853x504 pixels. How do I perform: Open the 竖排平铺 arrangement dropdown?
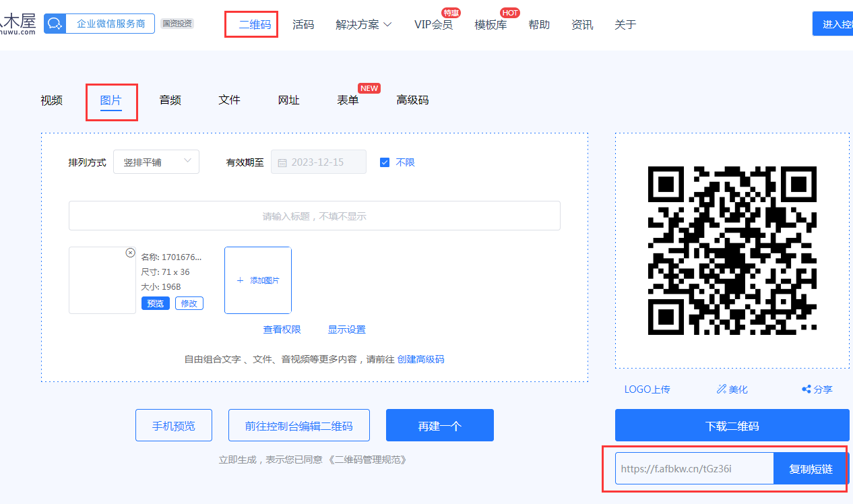click(156, 162)
